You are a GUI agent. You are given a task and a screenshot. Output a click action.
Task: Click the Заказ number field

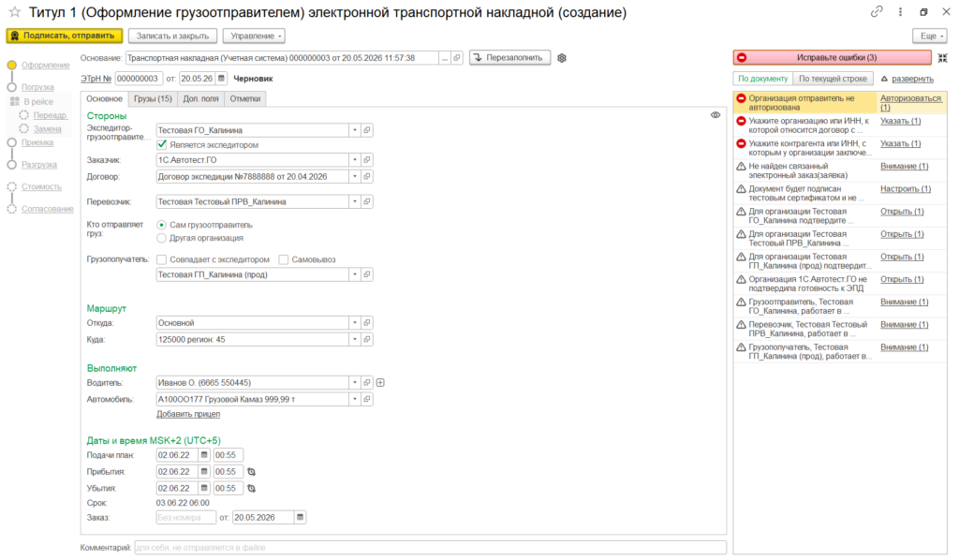pyautogui.click(x=186, y=518)
